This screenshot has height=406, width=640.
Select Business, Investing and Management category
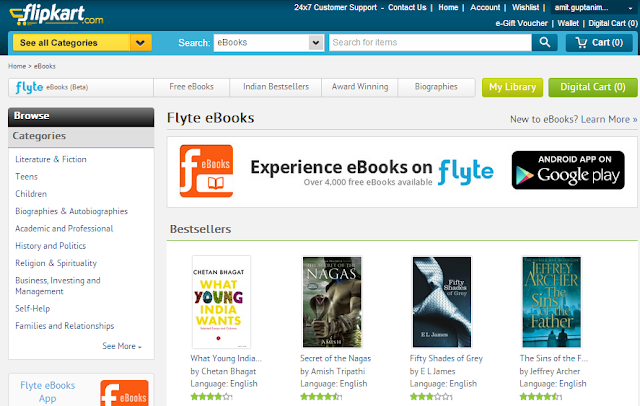(x=58, y=286)
